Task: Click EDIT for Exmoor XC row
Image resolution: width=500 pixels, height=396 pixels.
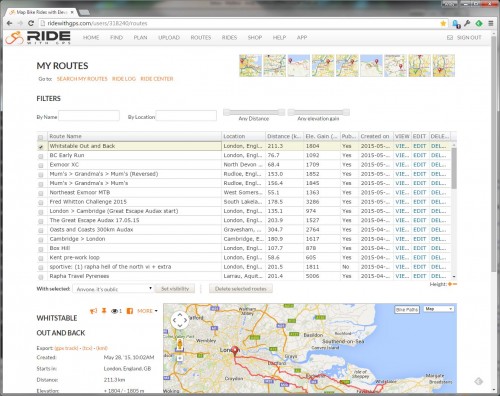Action: tap(420, 165)
